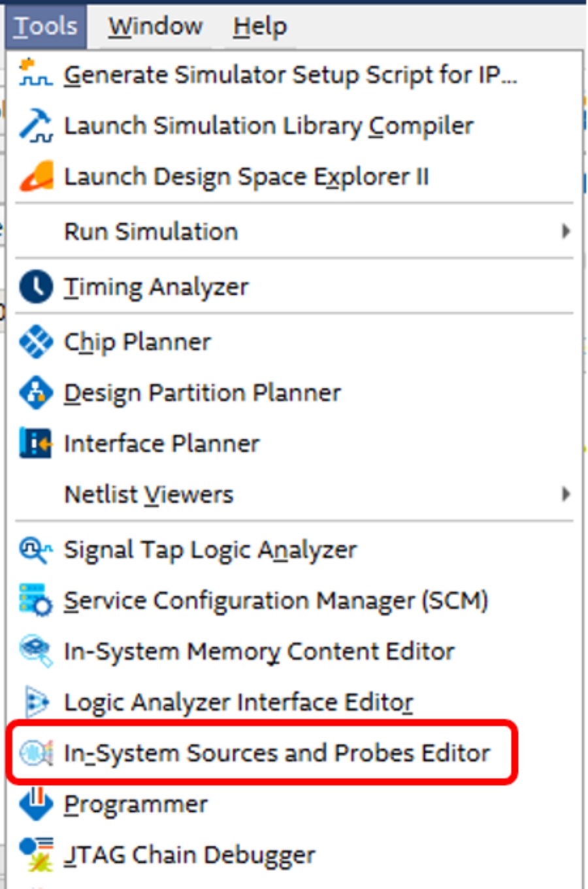Click the Signal Tap Logic Analyzer icon
588x889 pixels.
point(35,550)
